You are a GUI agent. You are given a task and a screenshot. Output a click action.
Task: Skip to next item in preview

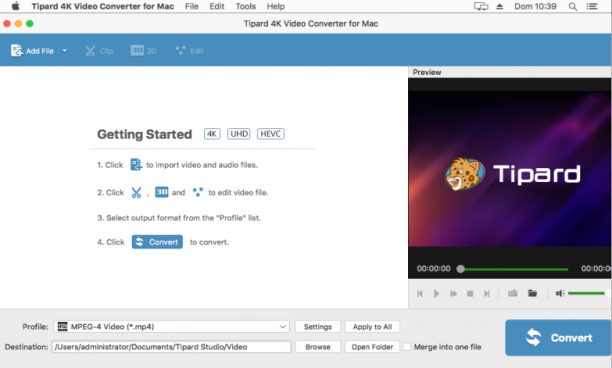[487, 293]
